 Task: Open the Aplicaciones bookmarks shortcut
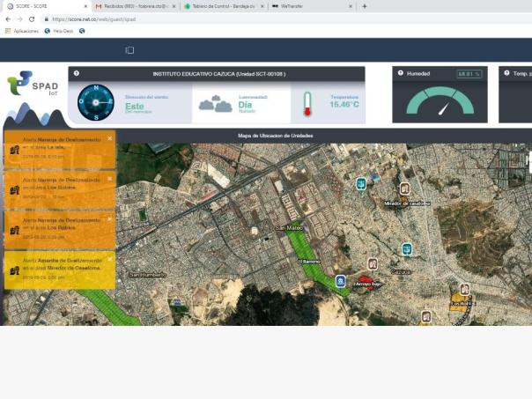click(22, 31)
